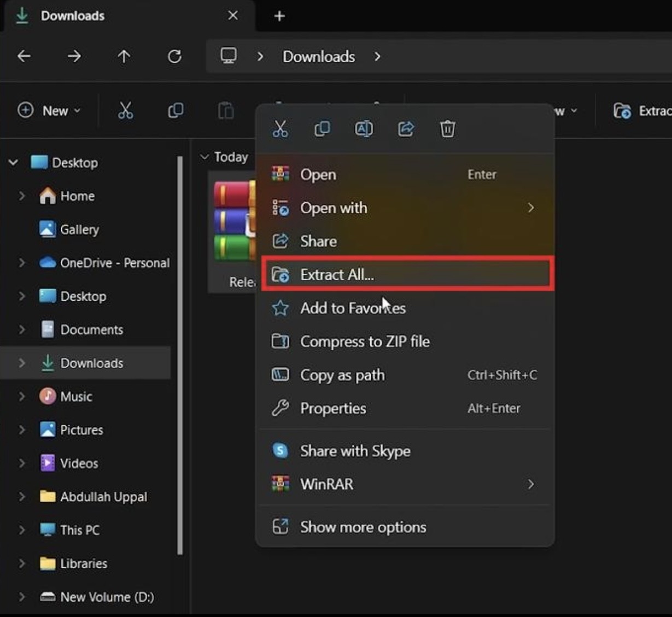Choose Add to Favorites in the context menu

click(x=405, y=308)
